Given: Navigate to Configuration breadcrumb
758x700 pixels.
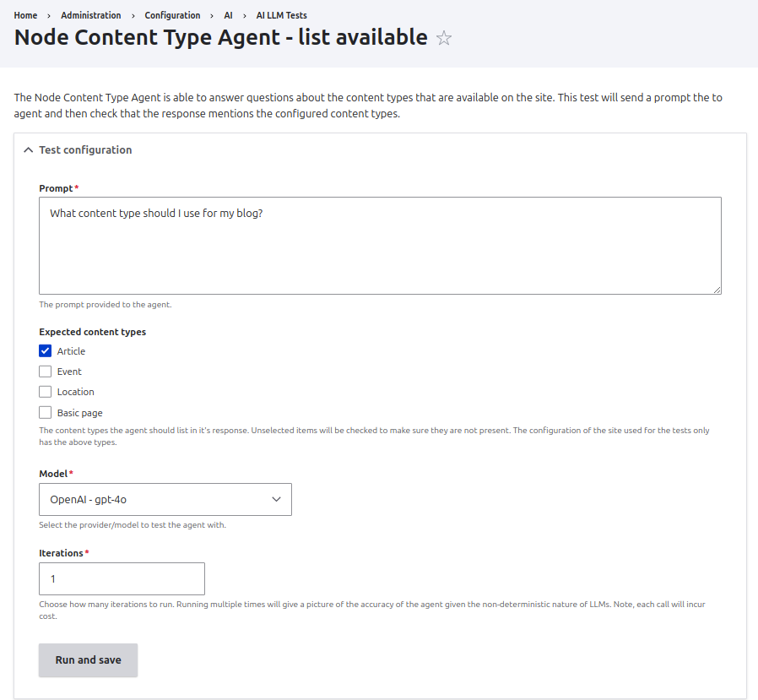Looking at the screenshot, I should tap(172, 15).
